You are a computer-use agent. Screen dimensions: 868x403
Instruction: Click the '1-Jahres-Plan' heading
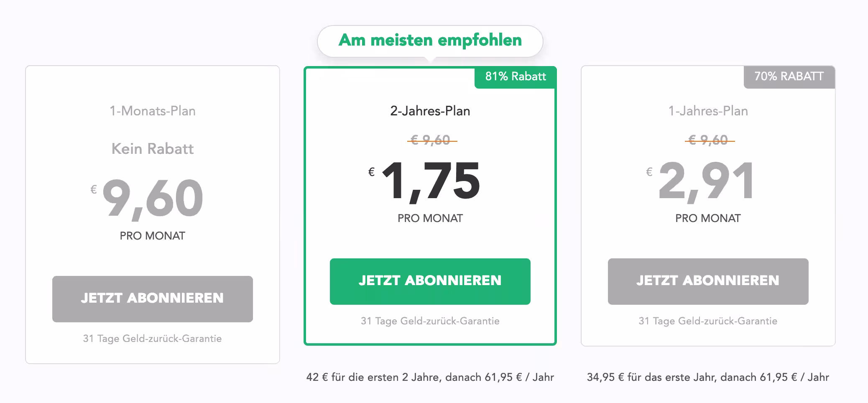point(708,111)
